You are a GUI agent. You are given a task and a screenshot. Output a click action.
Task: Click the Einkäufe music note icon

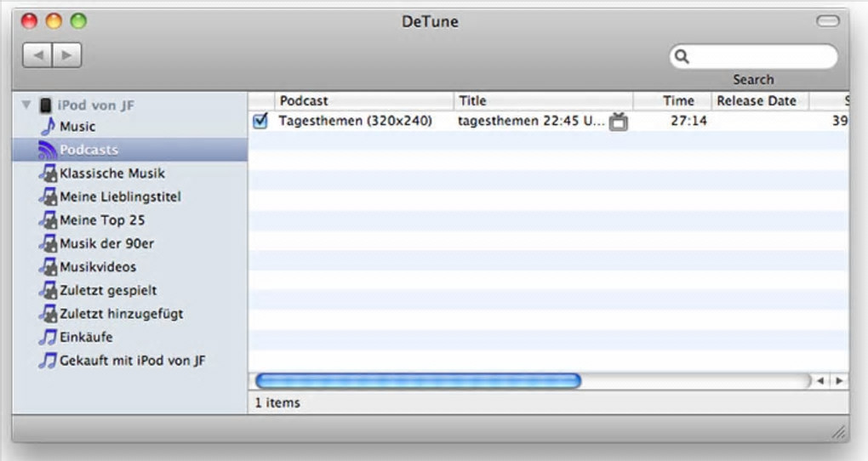48,337
